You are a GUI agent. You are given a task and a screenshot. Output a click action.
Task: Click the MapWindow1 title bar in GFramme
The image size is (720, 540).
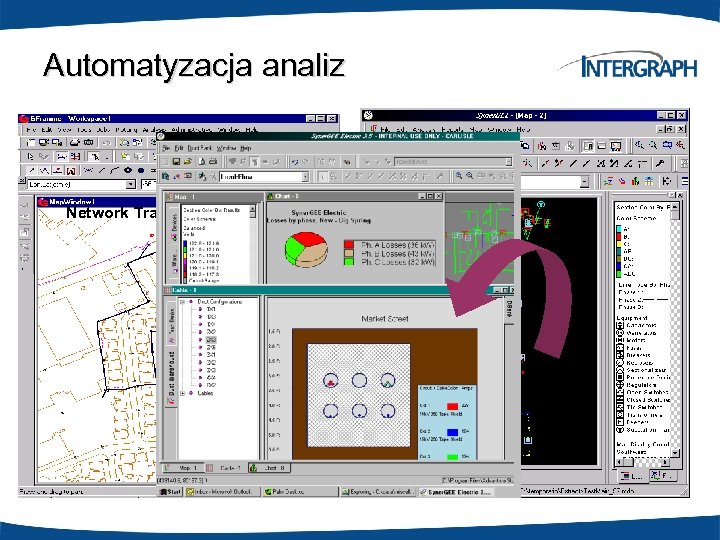tap(98, 202)
